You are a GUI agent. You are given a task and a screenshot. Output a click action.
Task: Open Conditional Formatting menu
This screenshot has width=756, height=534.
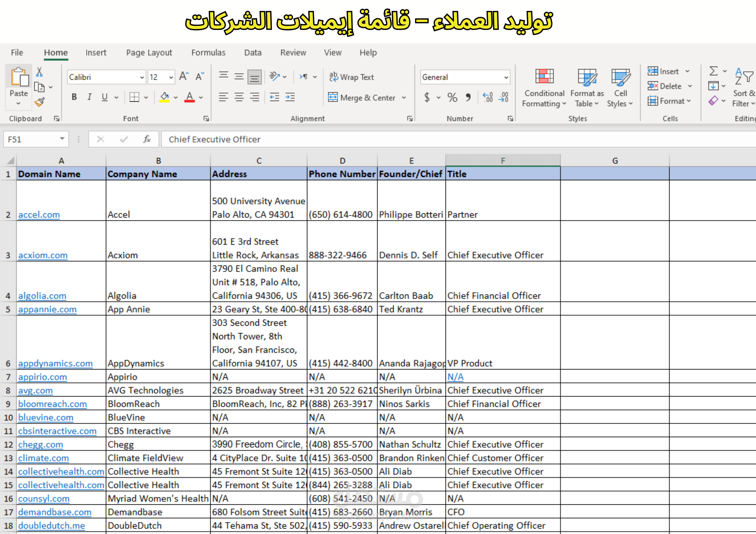[x=544, y=87]
